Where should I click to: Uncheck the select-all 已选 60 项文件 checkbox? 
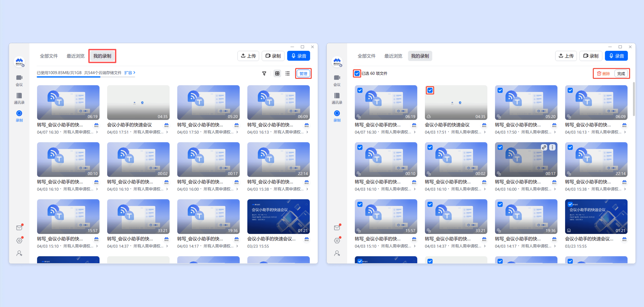[x=357, y=73]
